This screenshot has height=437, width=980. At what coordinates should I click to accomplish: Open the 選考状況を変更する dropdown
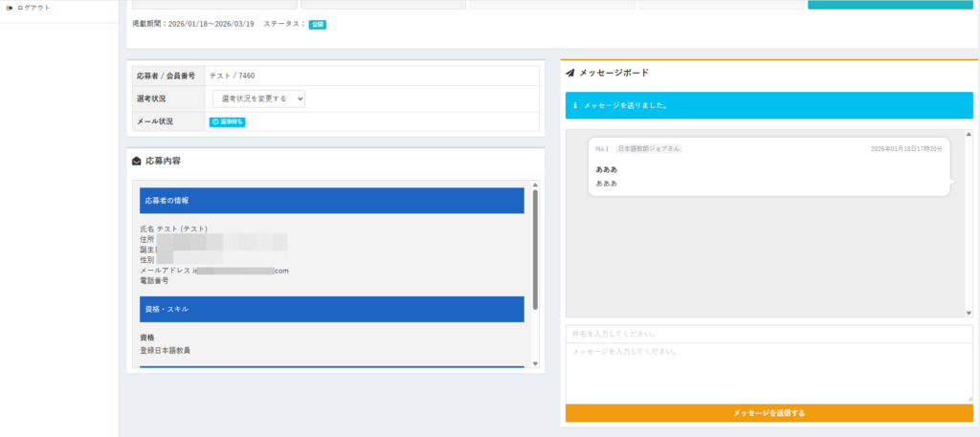click(258, 98)
